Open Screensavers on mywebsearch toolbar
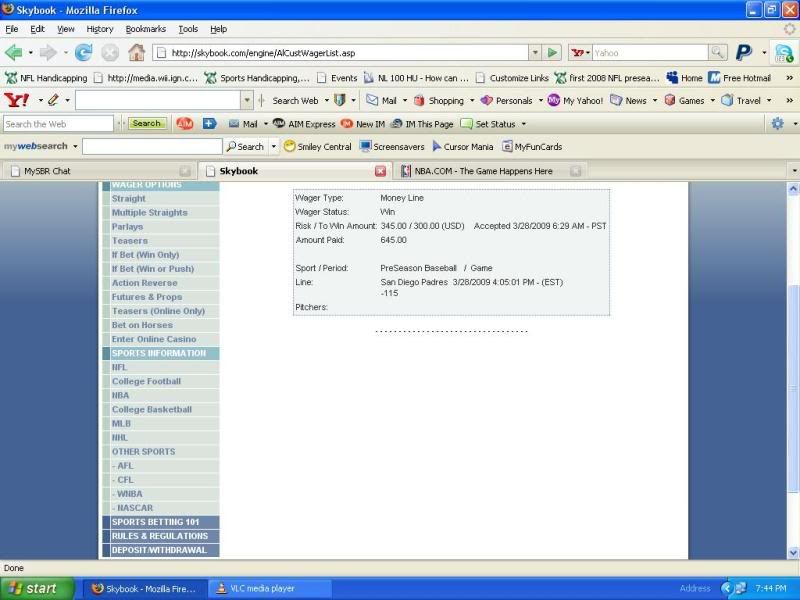 tap(392, 147)
